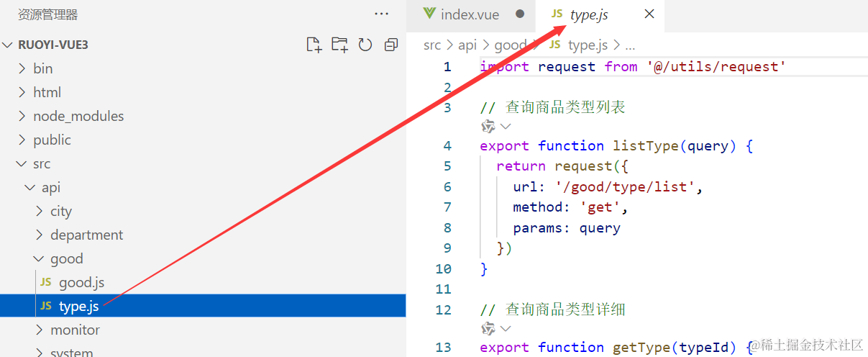Click the AI codelens icon above getType
This screenshot has height=357, width=868.
coord(488,329)
